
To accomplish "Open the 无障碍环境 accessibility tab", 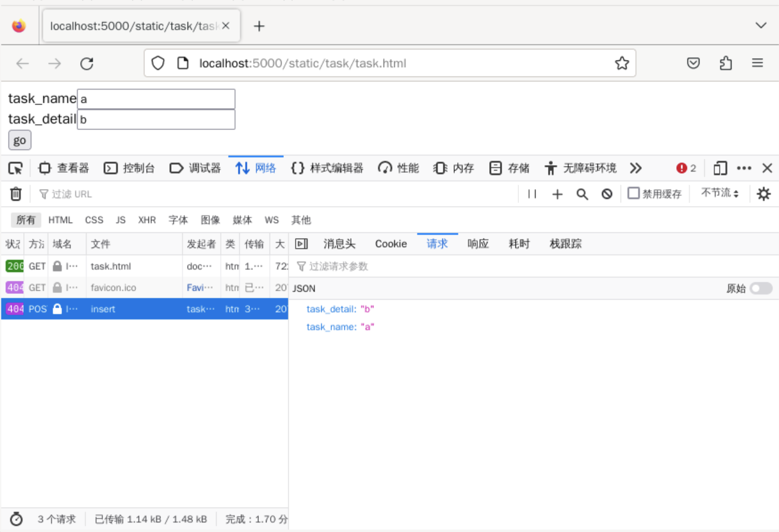I will (581, 169).
